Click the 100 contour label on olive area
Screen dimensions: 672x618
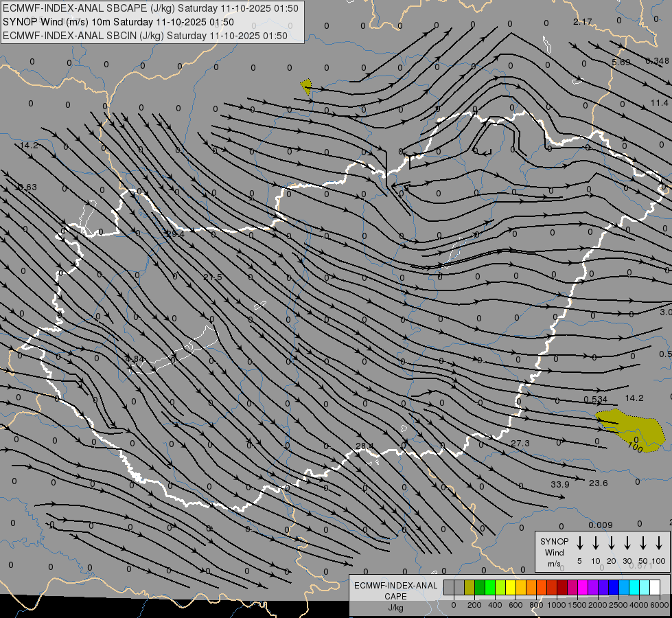(635, 446)
